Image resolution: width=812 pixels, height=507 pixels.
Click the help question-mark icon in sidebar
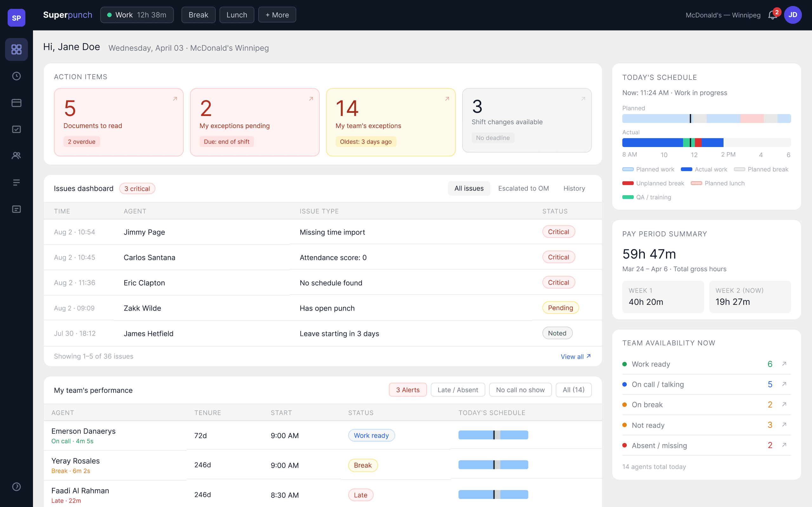[x=16, y=486]
